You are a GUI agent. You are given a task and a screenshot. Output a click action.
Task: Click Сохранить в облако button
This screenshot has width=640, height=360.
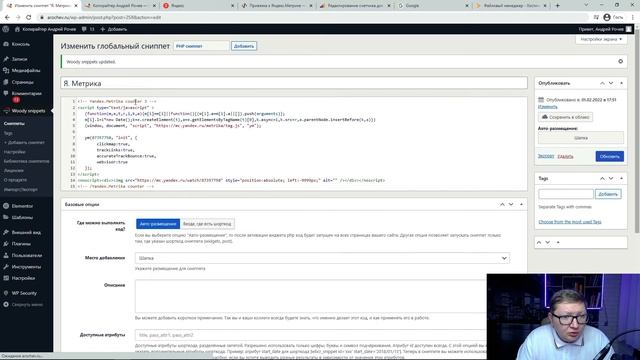[x=565, y=117]
